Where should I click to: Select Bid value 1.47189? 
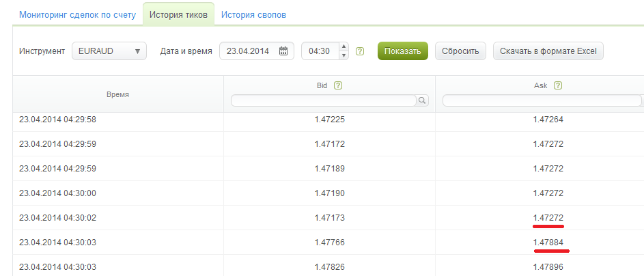pos(329,169)
